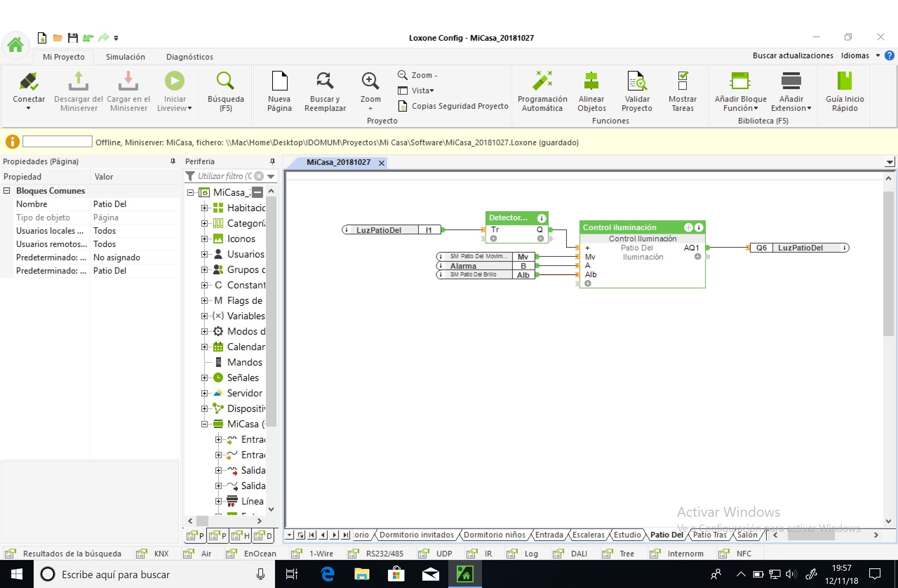Viewport: 898px width, 588px height.
Task: Click Copias Seguridad Proyecto button
Action: (x=460, y=106)
